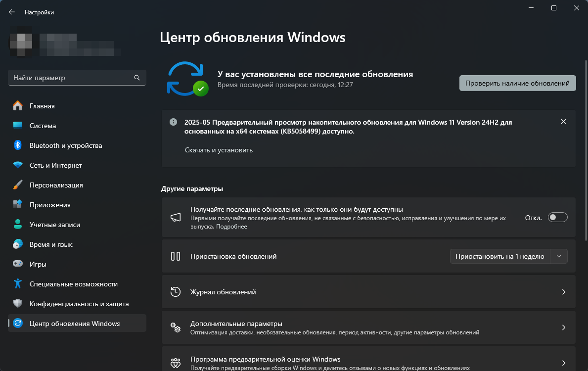This screenshot has width=588, height=371.
Task: Open the Главная settings section
Action: point(77,106)
